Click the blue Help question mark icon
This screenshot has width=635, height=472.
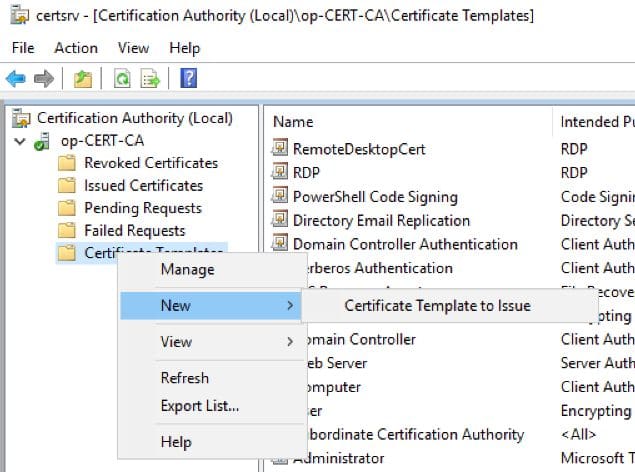[189, 78]
